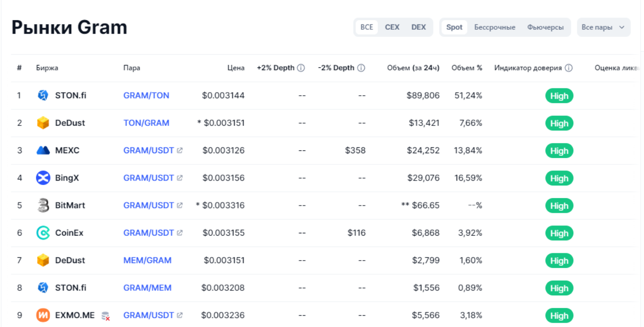Click the High badge in BingX row
The height and width of the screenshot is (327, 644).
[559, 179]
